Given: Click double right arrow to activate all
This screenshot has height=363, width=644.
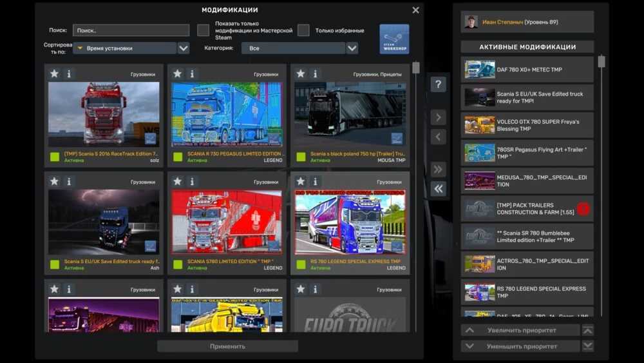Looking at the screenshot, I should click(438, 170).
